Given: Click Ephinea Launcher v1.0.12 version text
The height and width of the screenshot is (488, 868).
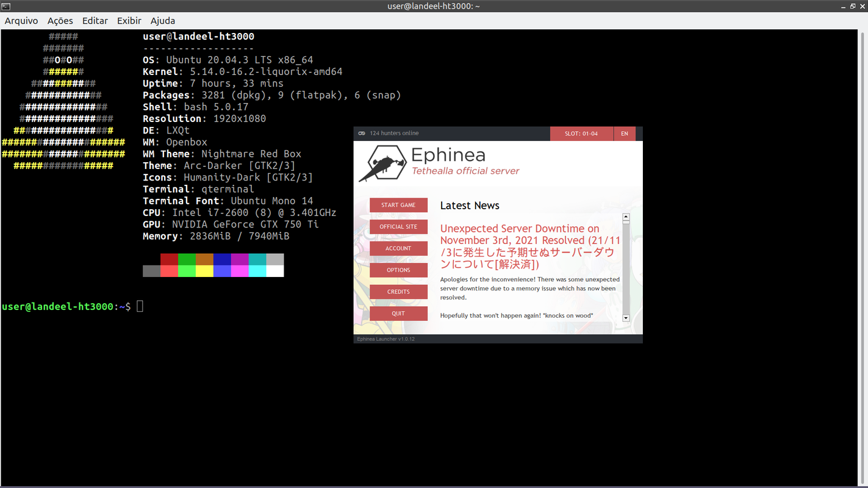Looking at the screenshot, I should point(386,339).
